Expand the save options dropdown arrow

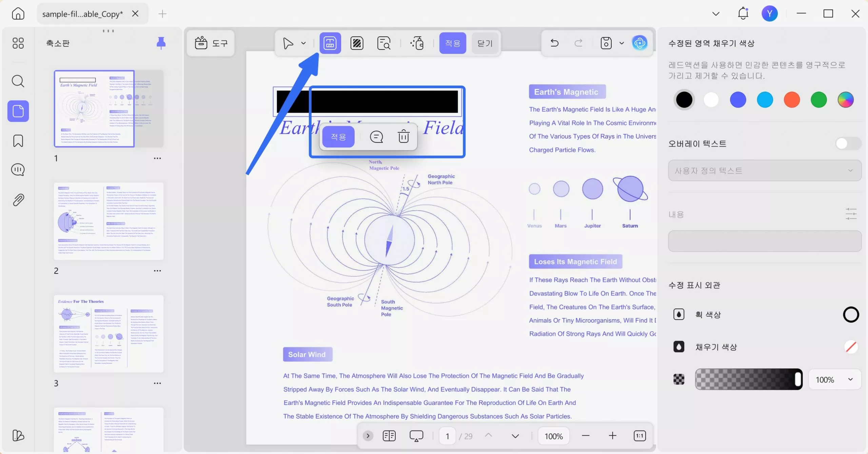pyautogui.click(x=622, y=43)
